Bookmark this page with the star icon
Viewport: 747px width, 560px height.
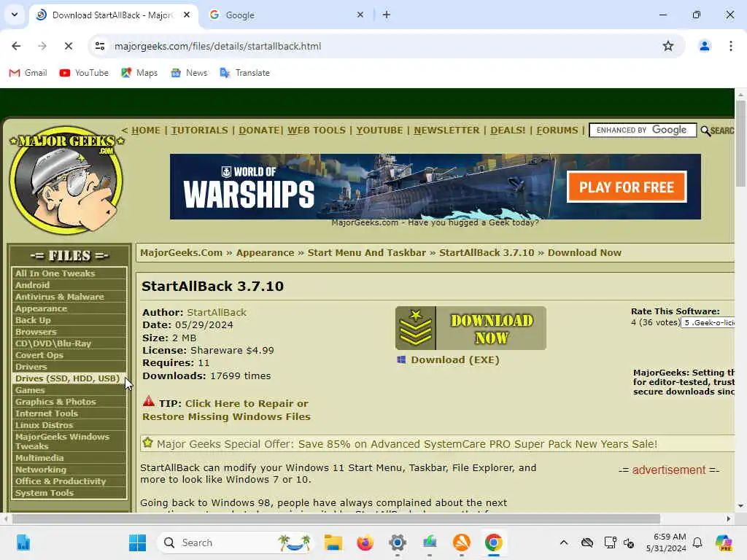pyautogui.click(x=668, y=46)
